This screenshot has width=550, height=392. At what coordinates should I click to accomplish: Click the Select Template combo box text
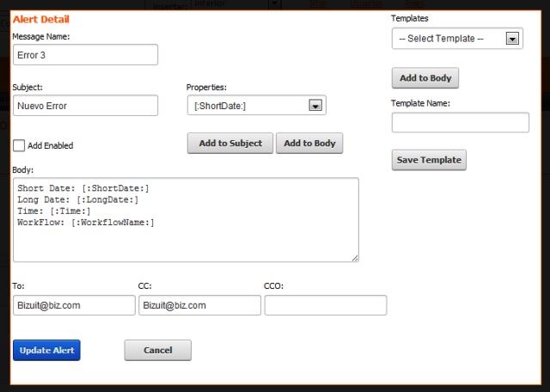tap(441, 38)
